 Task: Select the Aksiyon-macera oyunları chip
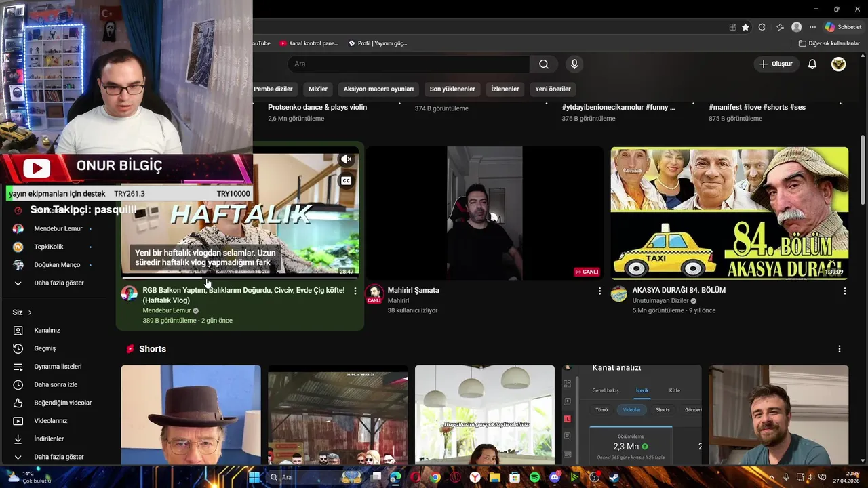pos(378,89)
